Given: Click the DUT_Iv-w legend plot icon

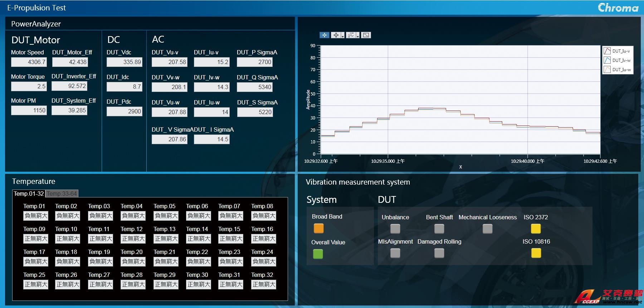Looking at the screenshot, I should (607, 60).
